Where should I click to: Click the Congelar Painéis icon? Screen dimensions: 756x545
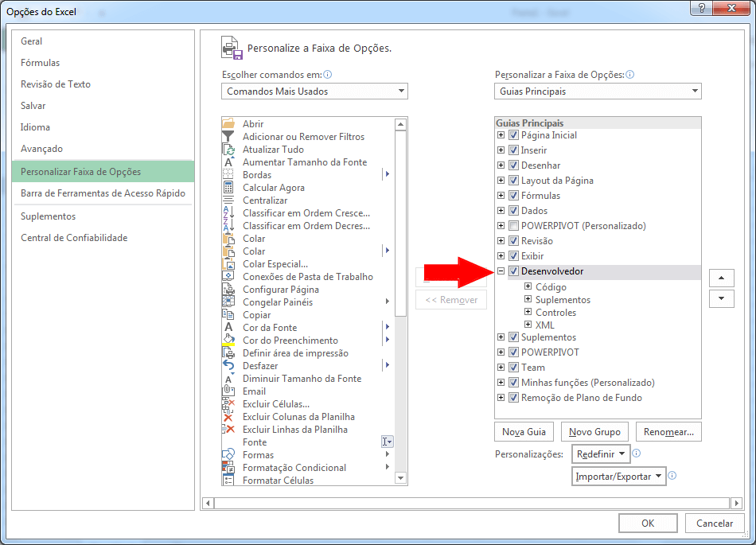point(228,302)
